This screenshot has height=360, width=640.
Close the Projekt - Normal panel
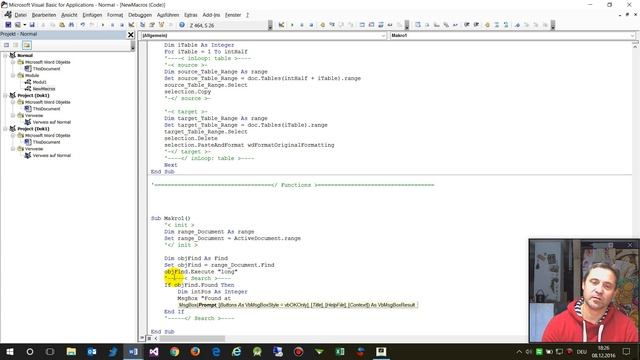[131, 35]
